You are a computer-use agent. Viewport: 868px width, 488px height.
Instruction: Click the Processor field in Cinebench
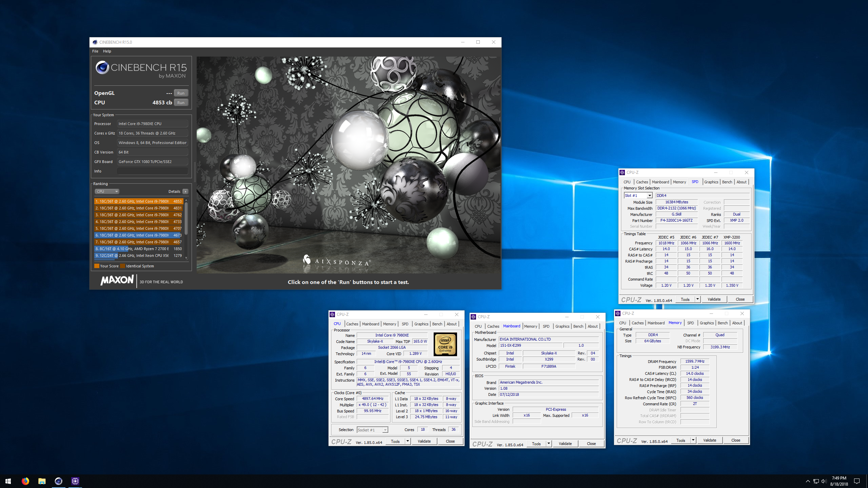[153, 124]
